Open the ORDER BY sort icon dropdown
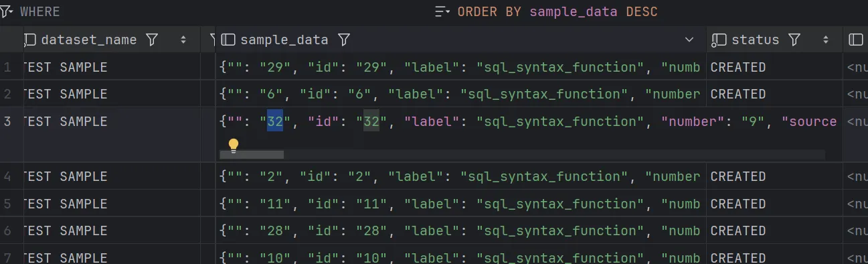Screen dimensions: 868x264 [442, 11]
